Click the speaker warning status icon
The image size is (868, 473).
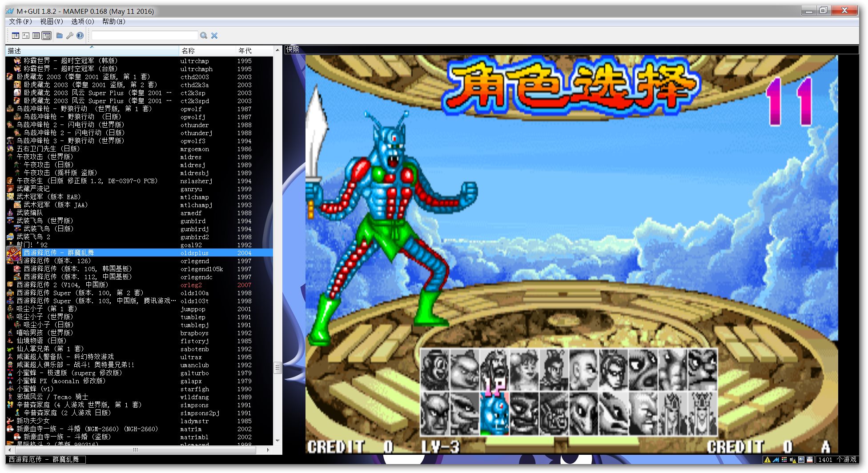pyautogui.click(x=792, y=460)
